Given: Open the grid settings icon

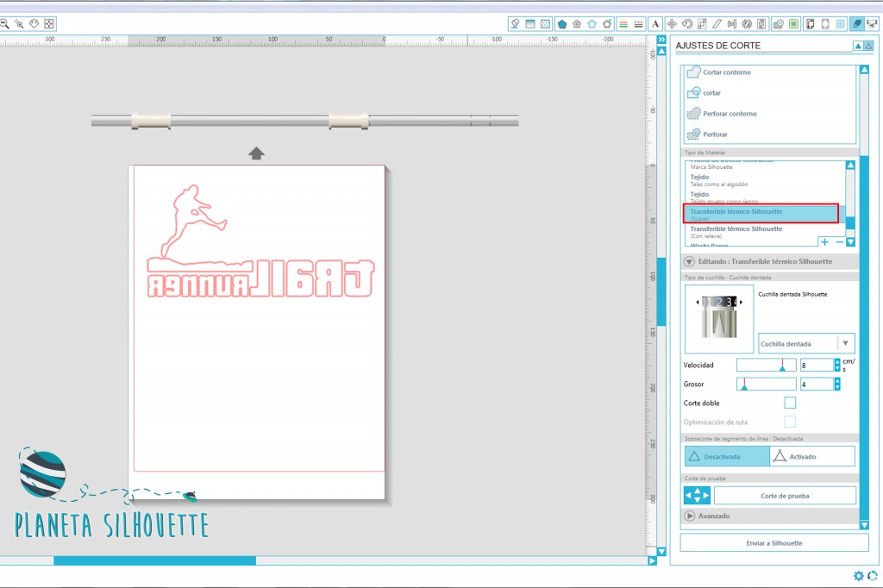Looking at the screenshot, I should 840,23.
